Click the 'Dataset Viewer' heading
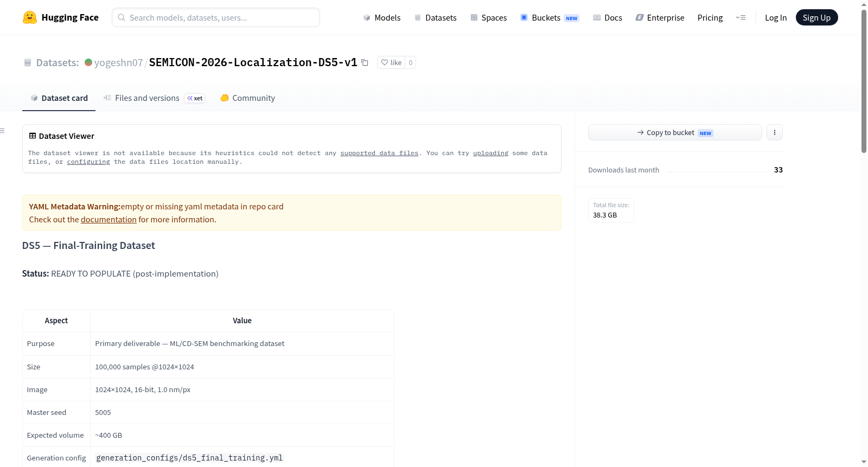868x467 pixels. tap(67, 136)
